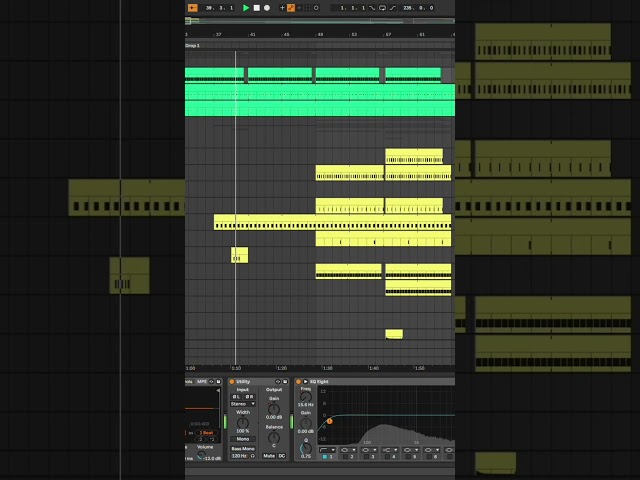The width and height of the screenshot is (640, 480).
Task: Toggle EQ band 3 activator
Action: click(x=366, y=457)
